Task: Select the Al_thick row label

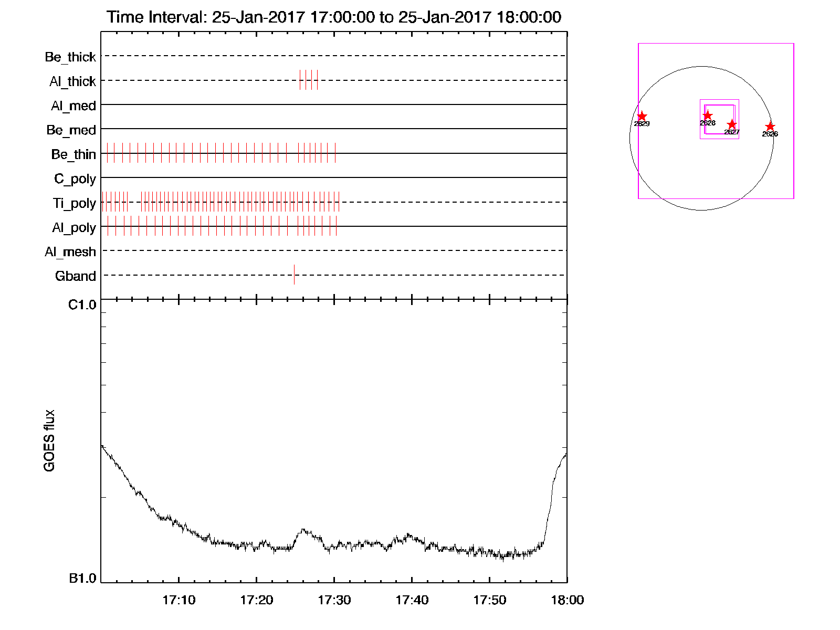Action: [x=72, y=81]
